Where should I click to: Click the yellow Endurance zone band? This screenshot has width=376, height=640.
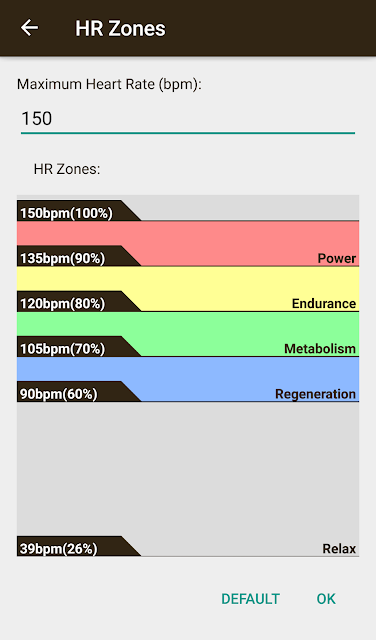[188, 289]
